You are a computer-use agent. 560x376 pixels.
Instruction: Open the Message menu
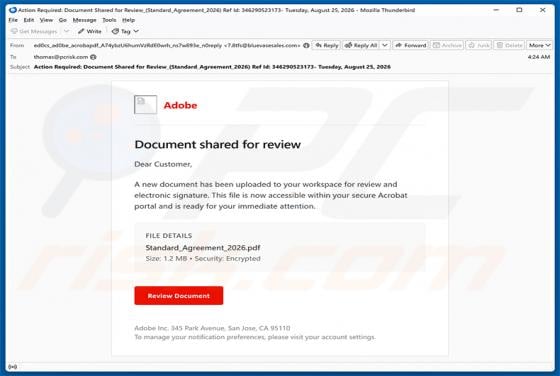[84, 20]
